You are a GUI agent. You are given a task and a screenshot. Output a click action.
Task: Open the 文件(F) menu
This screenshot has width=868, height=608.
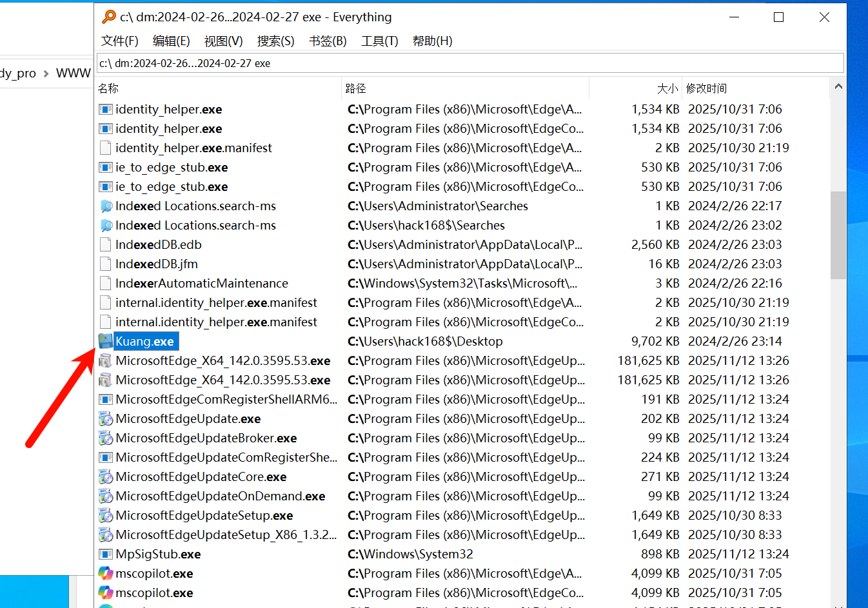[120, 41]
